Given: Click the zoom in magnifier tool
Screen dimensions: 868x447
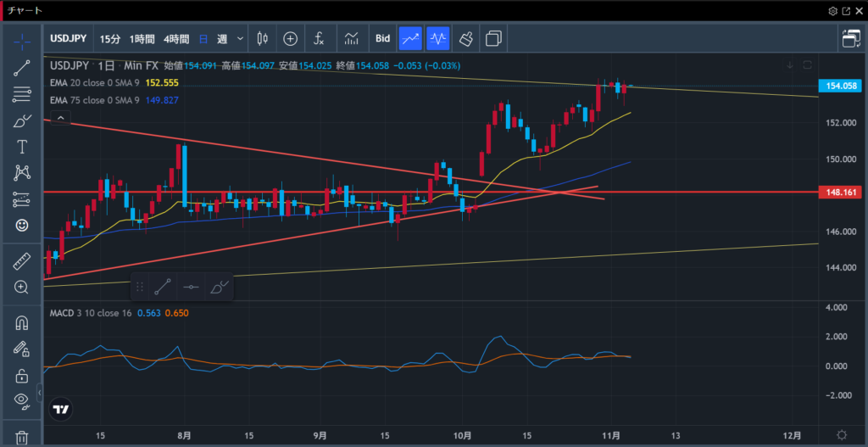Looking at the screenshot, I should pyautogui.click(x=22, y=288).
